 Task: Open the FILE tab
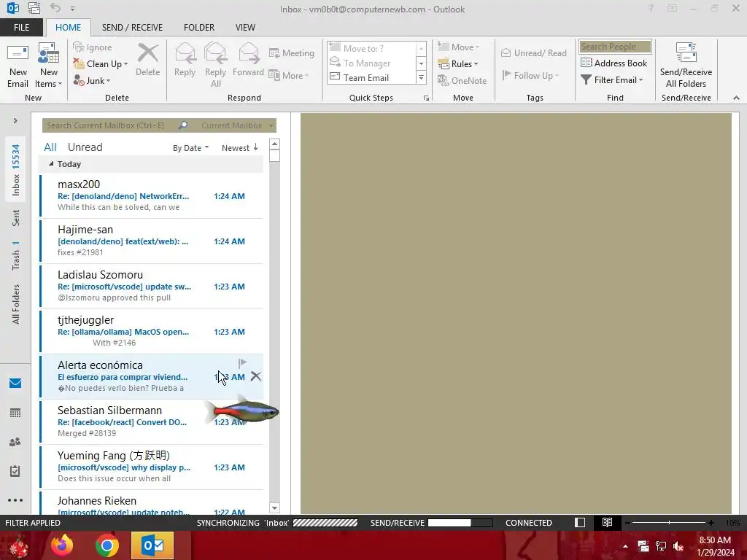pyautogui.click(x=21, y=28)
